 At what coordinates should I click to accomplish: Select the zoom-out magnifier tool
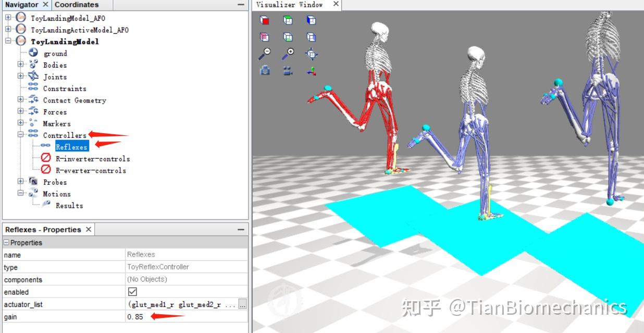(x=264, y=54)
